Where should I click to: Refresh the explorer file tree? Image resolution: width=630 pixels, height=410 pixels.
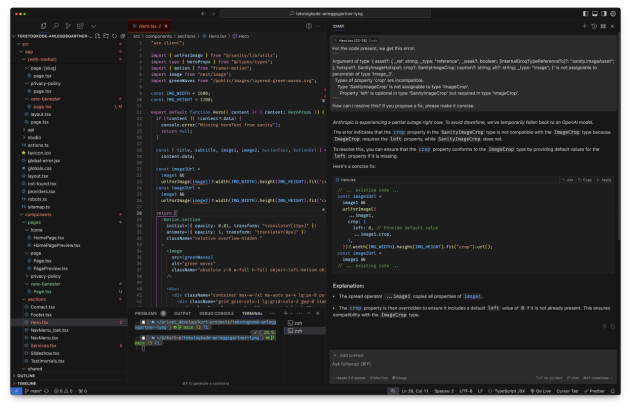coord(115,36)
